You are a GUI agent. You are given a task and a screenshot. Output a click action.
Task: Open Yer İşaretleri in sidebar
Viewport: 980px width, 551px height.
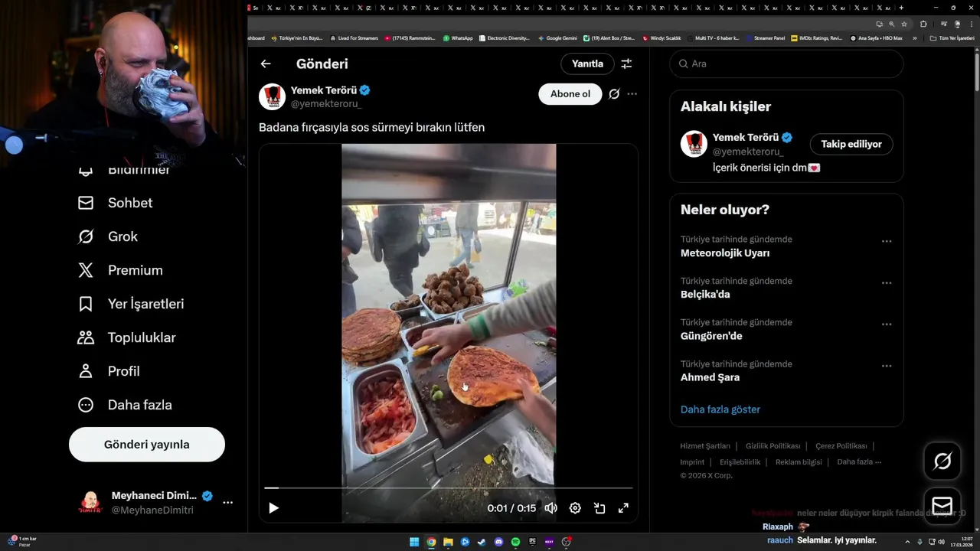click(131, 304)
